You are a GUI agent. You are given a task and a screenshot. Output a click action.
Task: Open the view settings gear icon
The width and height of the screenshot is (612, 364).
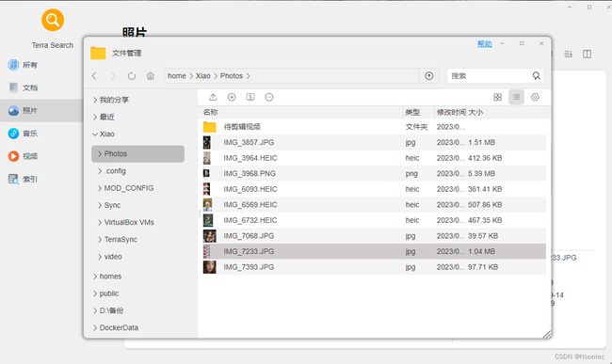click(x=535, y=97)
